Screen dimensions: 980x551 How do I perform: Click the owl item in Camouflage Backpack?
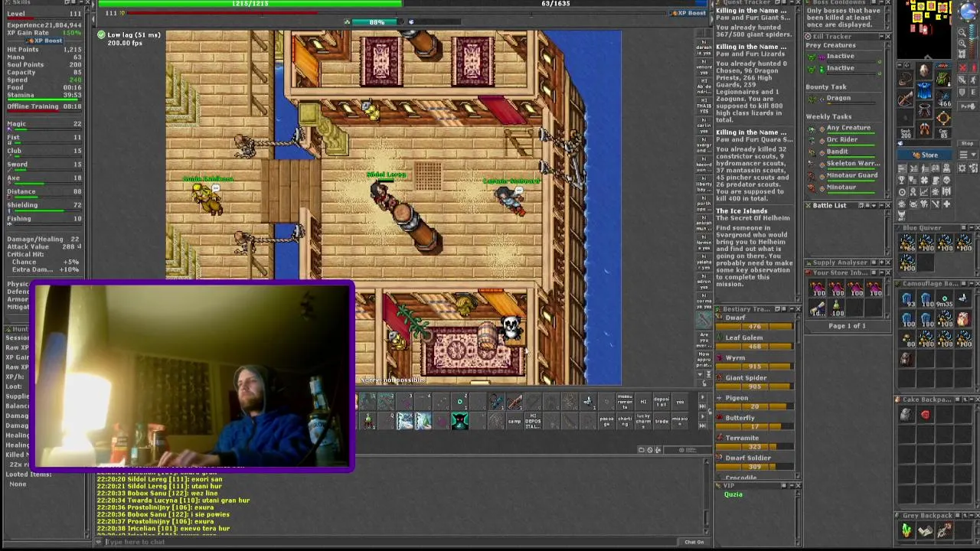click(962, 319)
